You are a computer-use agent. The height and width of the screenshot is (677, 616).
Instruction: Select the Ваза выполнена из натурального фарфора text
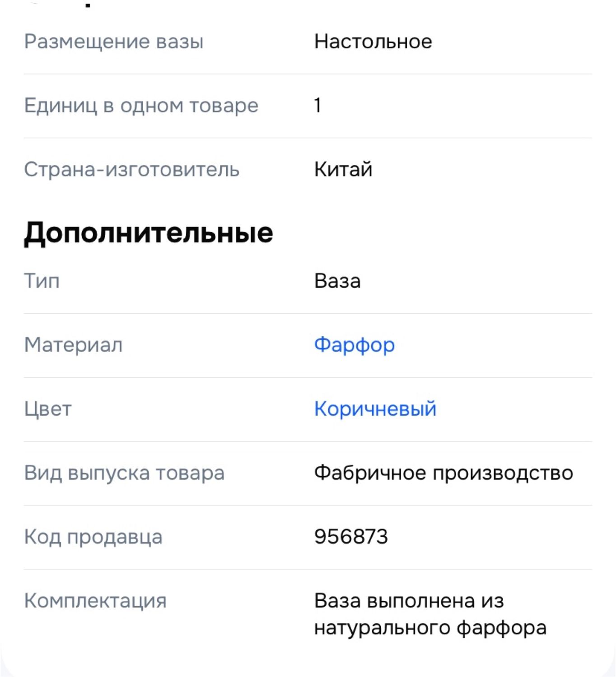[x=430, y=614]
